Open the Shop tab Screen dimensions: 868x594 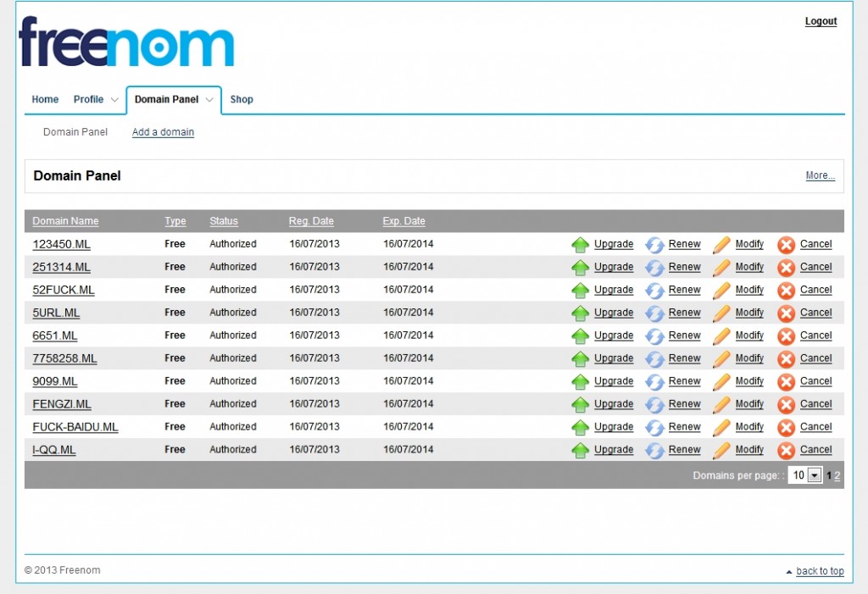242,99
